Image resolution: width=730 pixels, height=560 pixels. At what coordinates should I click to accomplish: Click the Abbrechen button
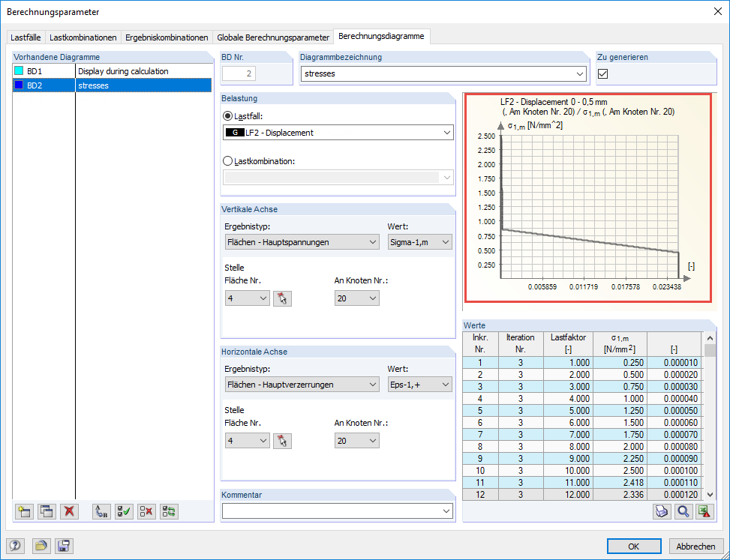click(695, 546)
